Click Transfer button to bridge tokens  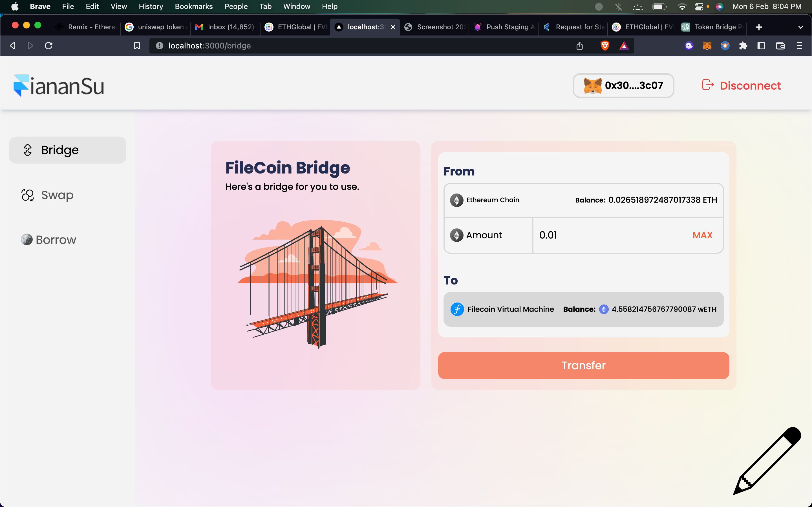click(x=583, y=365)
